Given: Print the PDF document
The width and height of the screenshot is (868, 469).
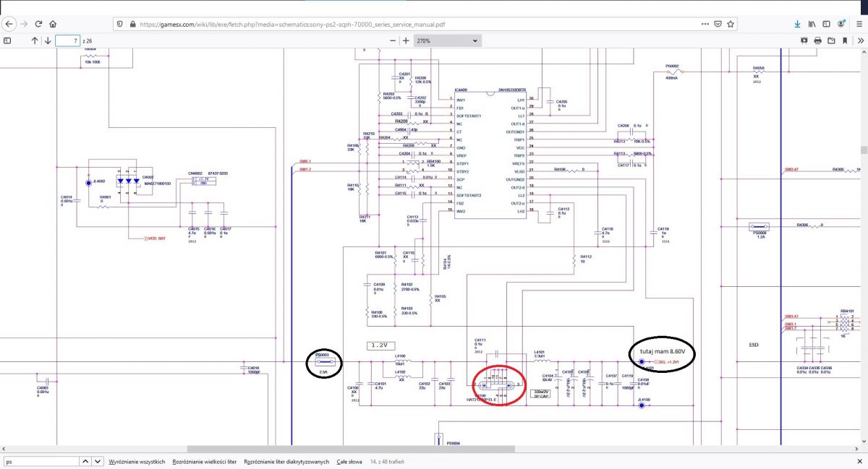Looking at the screenshot, I should 817,41.
